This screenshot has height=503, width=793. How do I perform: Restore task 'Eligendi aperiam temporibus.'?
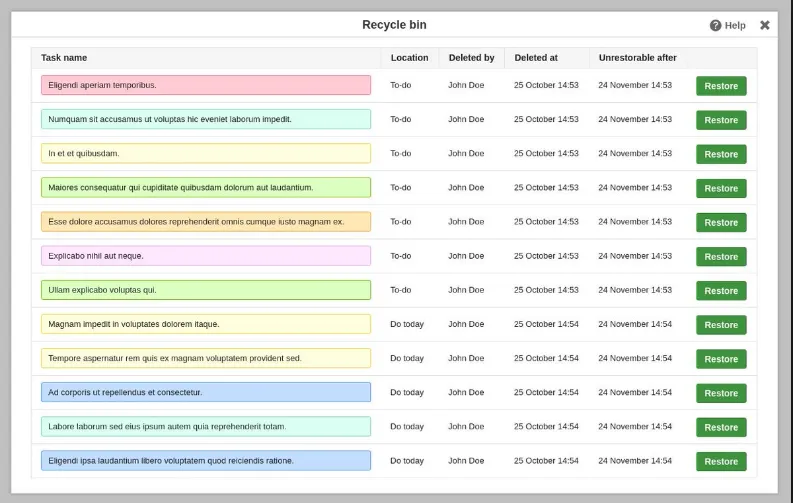(721, 86)
